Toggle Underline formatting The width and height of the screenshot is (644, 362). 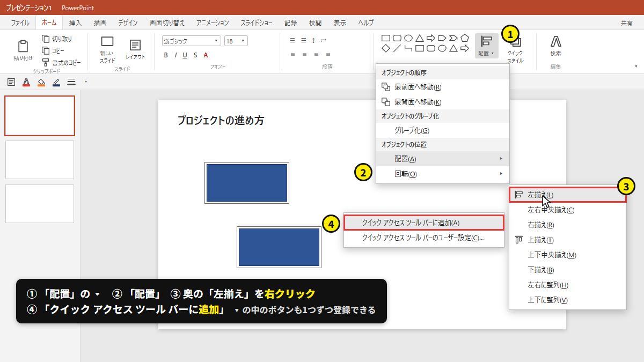coord(185,55)
